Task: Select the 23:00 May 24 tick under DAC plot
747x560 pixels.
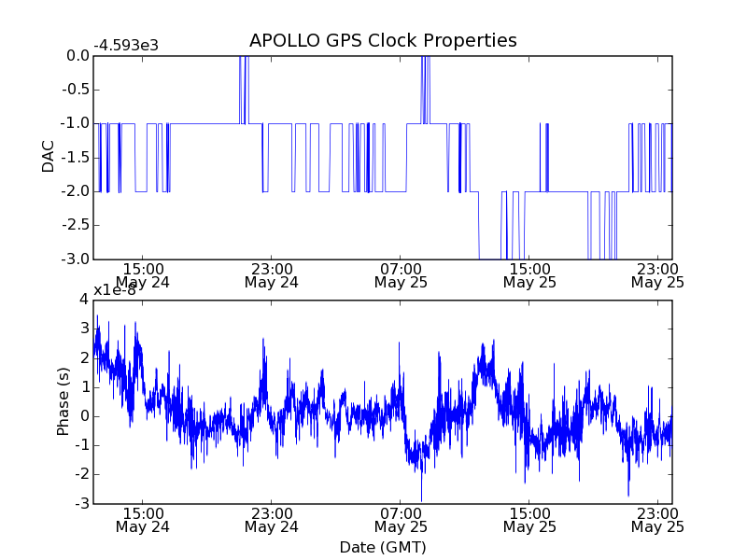Action: (x=272, y=275)
